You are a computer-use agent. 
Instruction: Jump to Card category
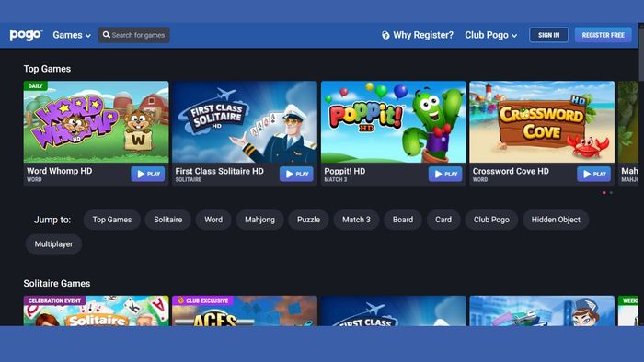(443, 220)
